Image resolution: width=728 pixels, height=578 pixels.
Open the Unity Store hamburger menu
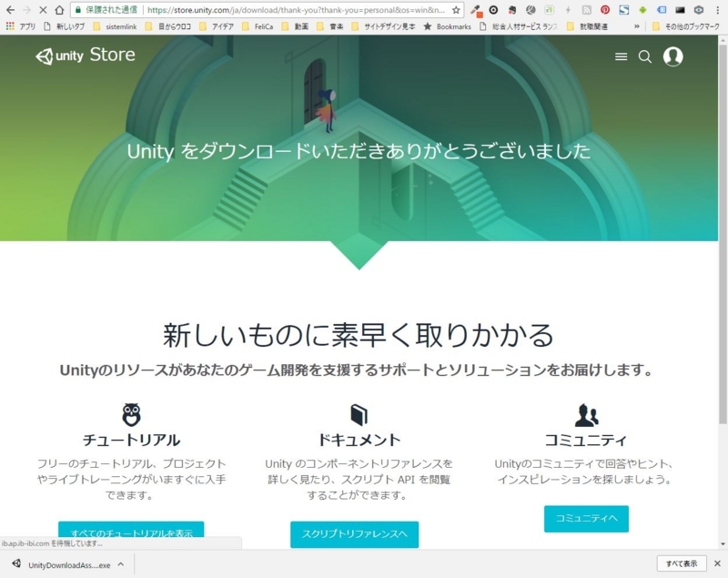click(x=622, y=56)
